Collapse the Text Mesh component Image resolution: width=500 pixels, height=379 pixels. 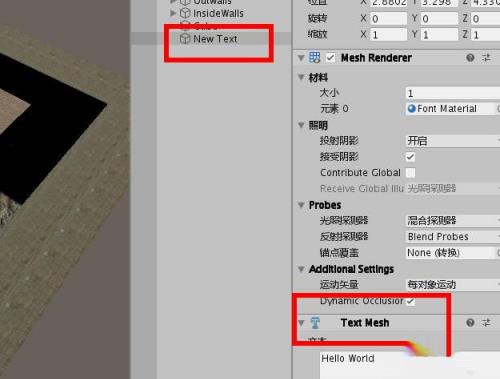pos(301,323)
